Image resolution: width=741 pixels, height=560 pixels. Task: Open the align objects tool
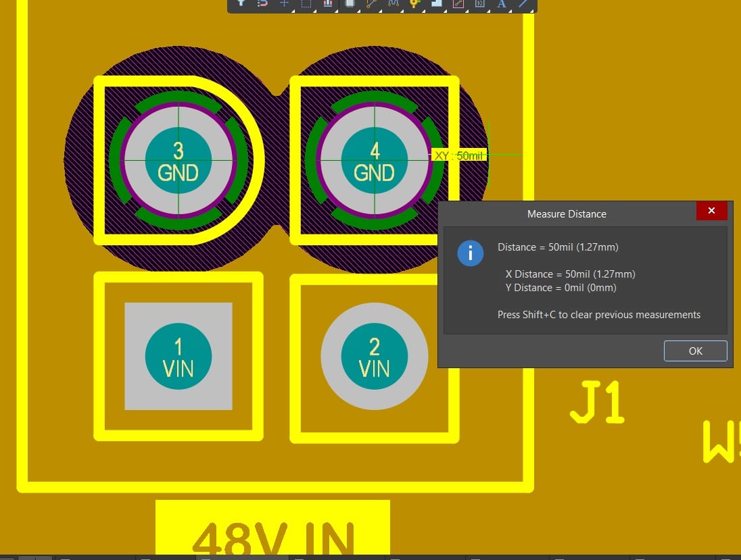pos(327,3)
